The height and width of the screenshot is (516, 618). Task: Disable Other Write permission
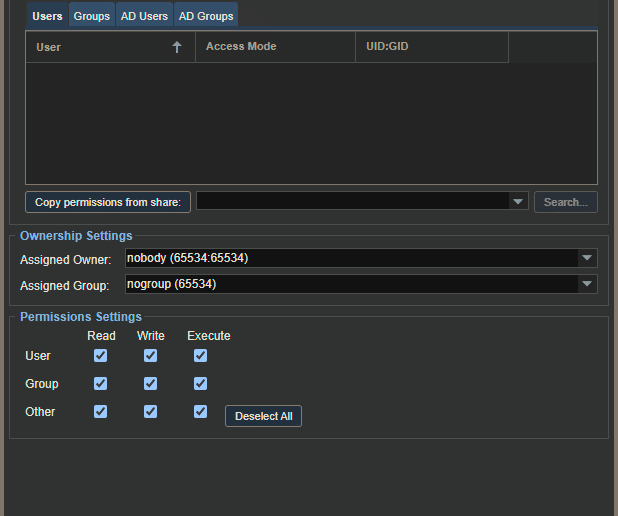tap(151, 412)
